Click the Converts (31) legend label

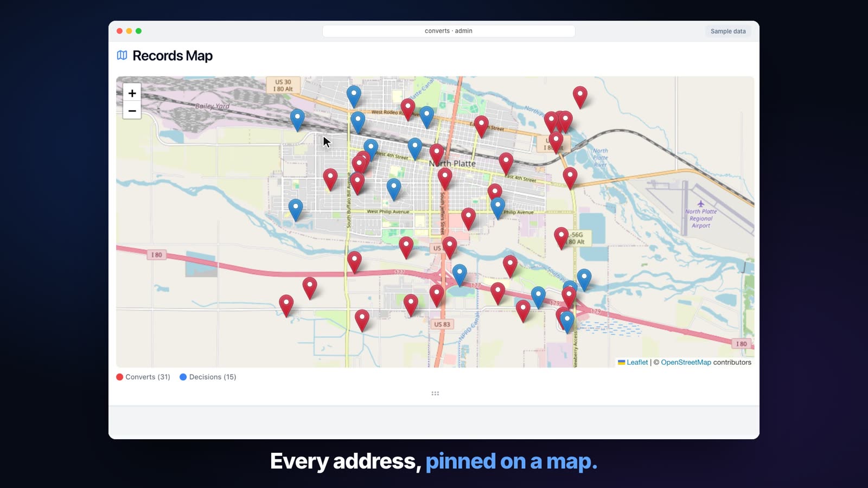coord(148,377)
